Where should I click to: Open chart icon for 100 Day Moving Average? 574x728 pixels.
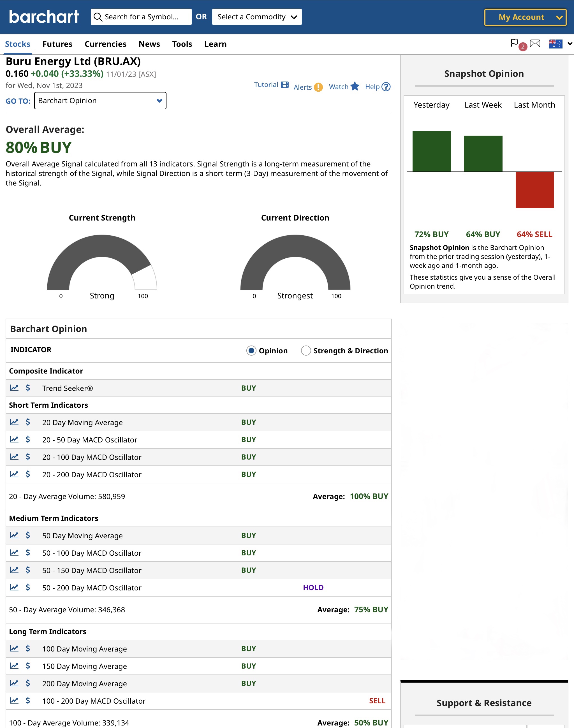tap(14, 648)
